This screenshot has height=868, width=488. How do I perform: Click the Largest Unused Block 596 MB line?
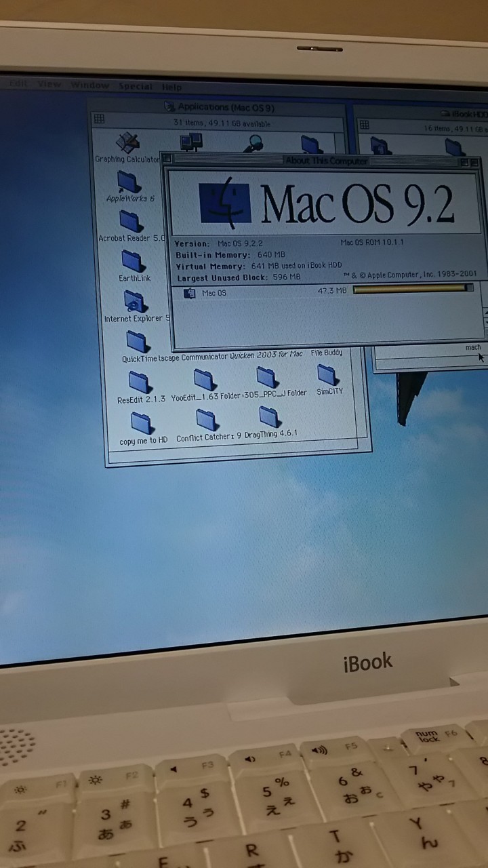tap(239, 277)
